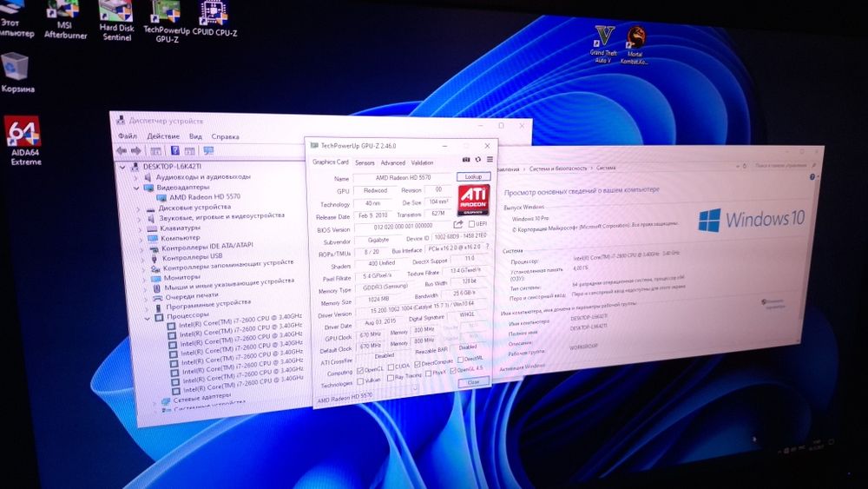Open the Справка menu
Screen dimensions: 868x489
pos(225,136)
